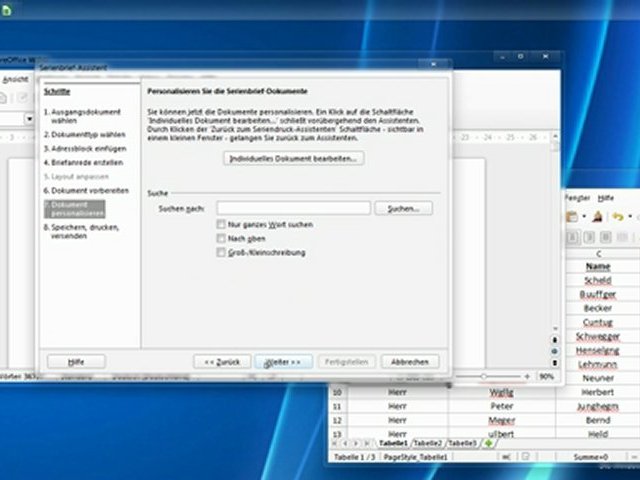Check the 'Groß-/Kleinschreibung' option
Screen dimensions: 640x480
click(x=221, y=253)
